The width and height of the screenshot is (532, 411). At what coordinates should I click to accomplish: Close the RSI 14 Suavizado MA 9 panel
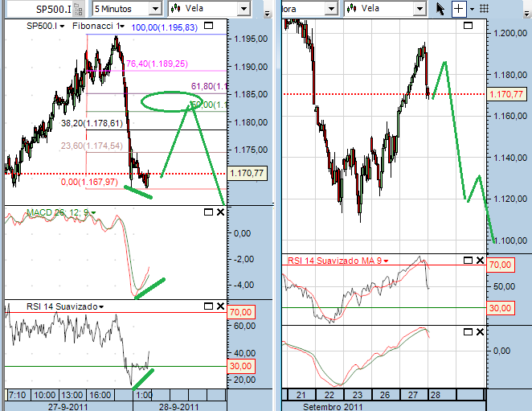click(x=480, y=260)
